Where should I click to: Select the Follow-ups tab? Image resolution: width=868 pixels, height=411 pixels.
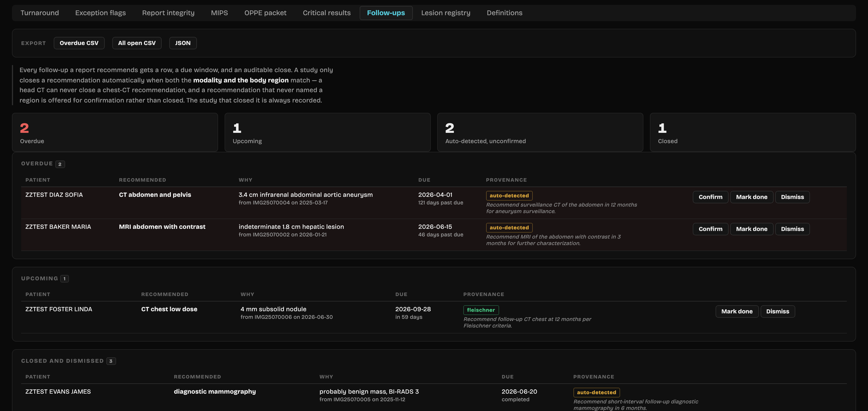tap(386, 13)
